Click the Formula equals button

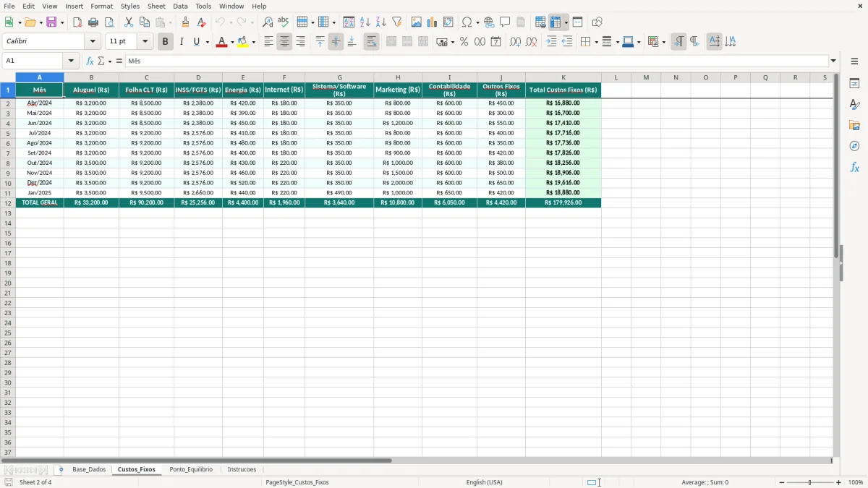pos(119,61)
